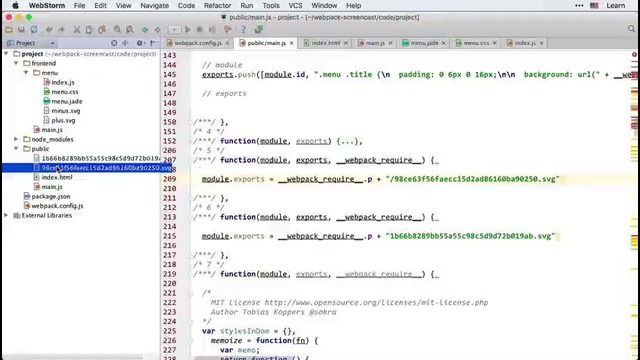Click the Undo toolbar arrow
The width and height of the screenshot is (640, 360).
[49, 30]
